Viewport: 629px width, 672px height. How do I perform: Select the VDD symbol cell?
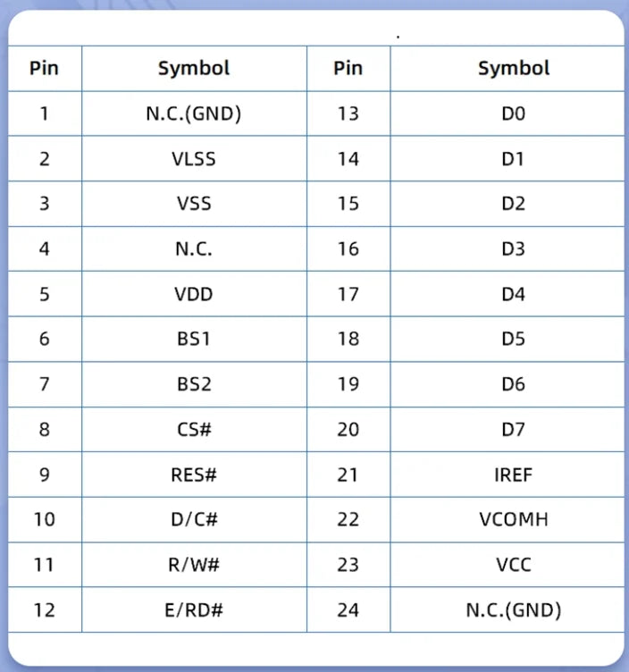[194, 294]
